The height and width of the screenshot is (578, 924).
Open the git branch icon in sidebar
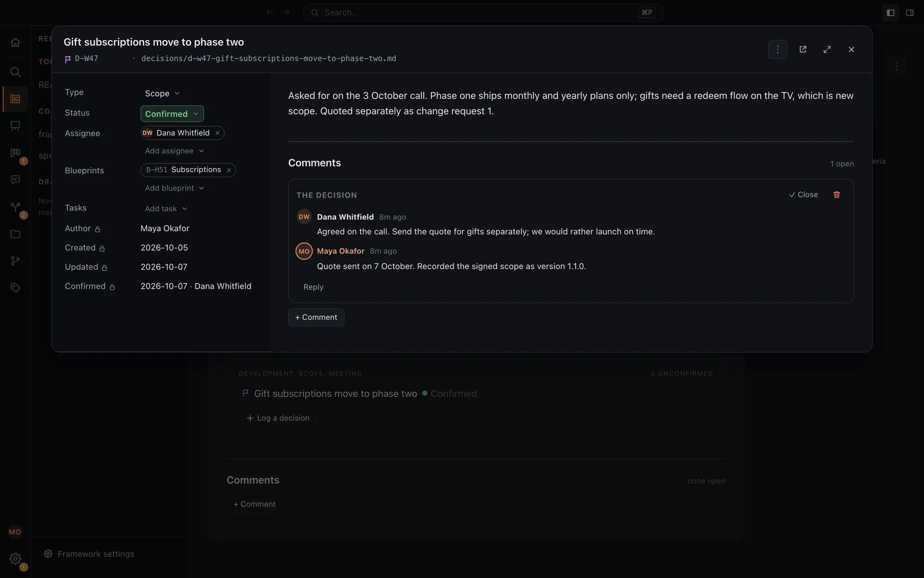pyautogui.click(x=15, y=261)
